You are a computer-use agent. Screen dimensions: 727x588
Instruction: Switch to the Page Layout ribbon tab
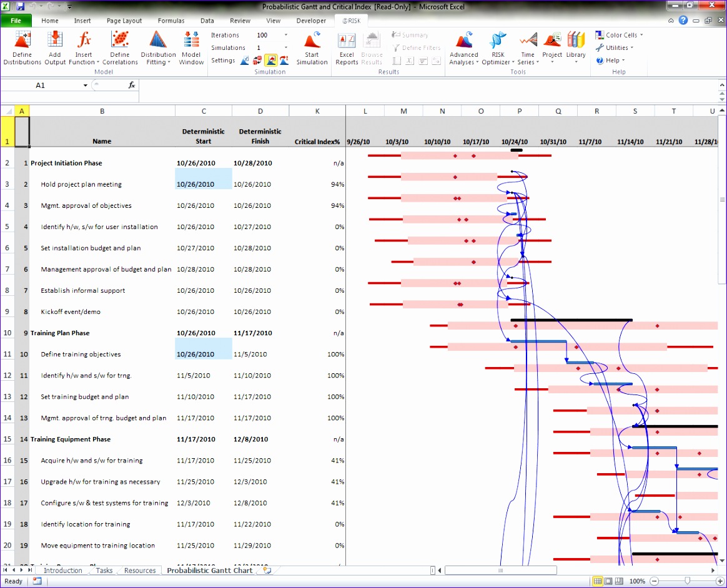click(124, 21)
